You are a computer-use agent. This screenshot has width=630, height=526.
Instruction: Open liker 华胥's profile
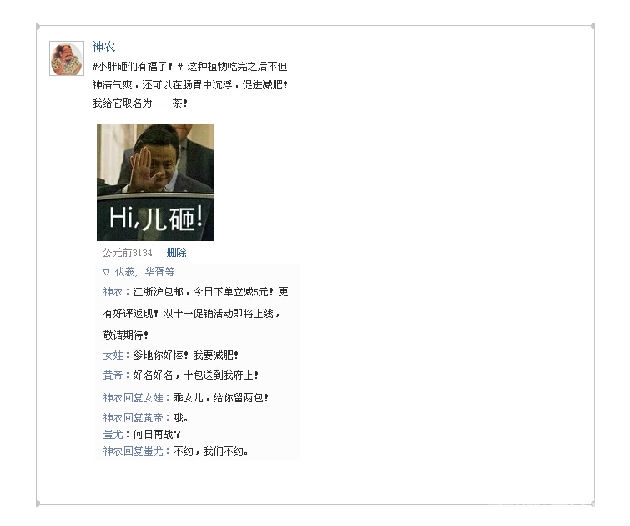[x=155, y=272]
